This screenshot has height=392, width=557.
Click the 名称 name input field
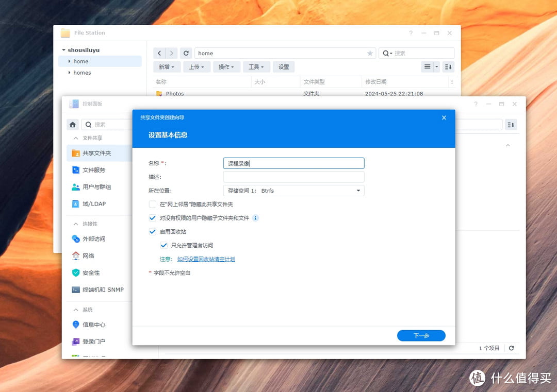click(293, 163)
